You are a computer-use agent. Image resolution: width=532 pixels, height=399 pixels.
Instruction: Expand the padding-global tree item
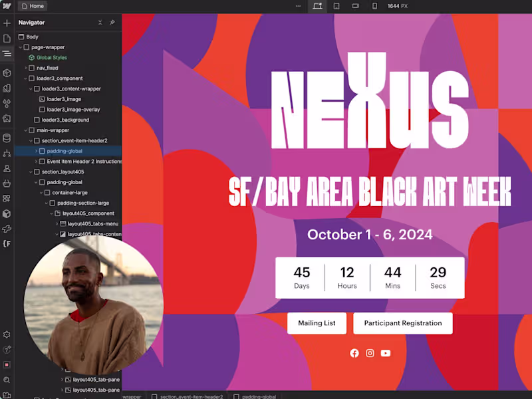point(35,151)
